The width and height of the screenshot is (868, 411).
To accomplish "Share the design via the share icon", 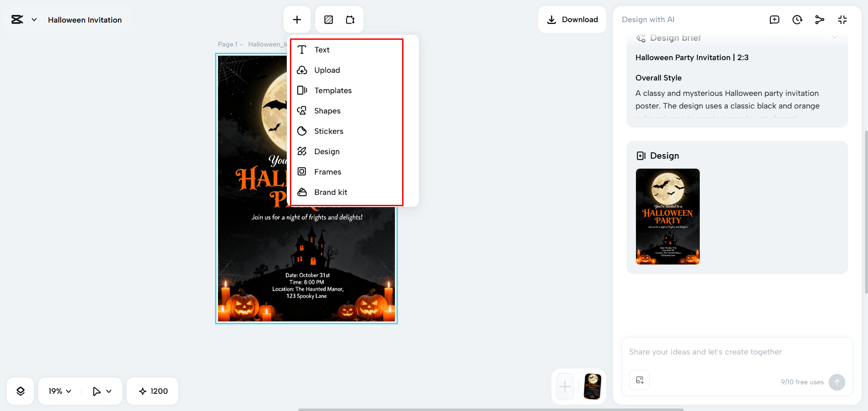I will coord(820,19).
